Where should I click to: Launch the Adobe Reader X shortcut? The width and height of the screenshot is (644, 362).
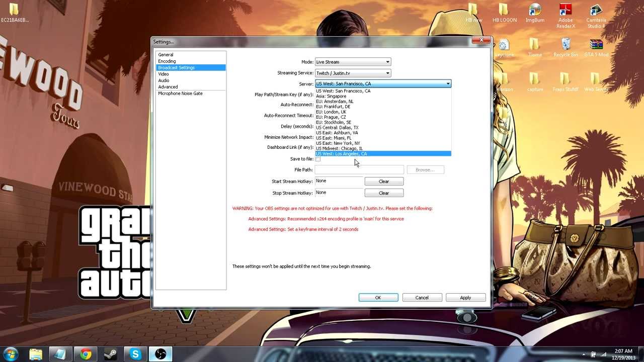pyautogui.click(x=566, y=16)
